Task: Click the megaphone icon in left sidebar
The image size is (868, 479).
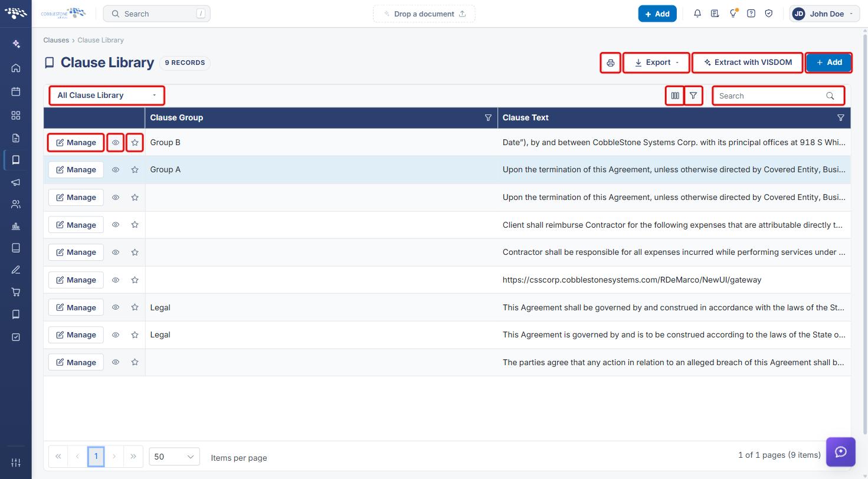Action: point(16,182)
